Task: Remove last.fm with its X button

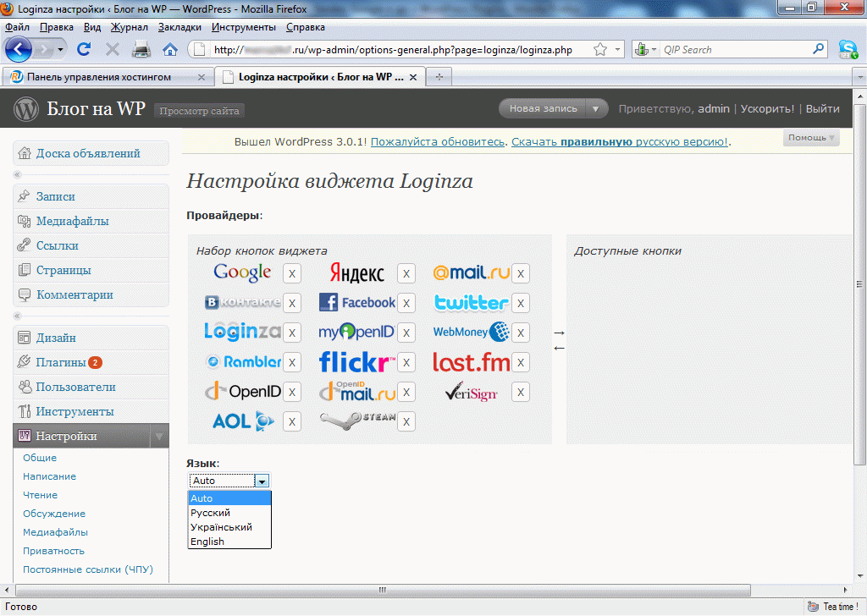Action: click(521, 362)
